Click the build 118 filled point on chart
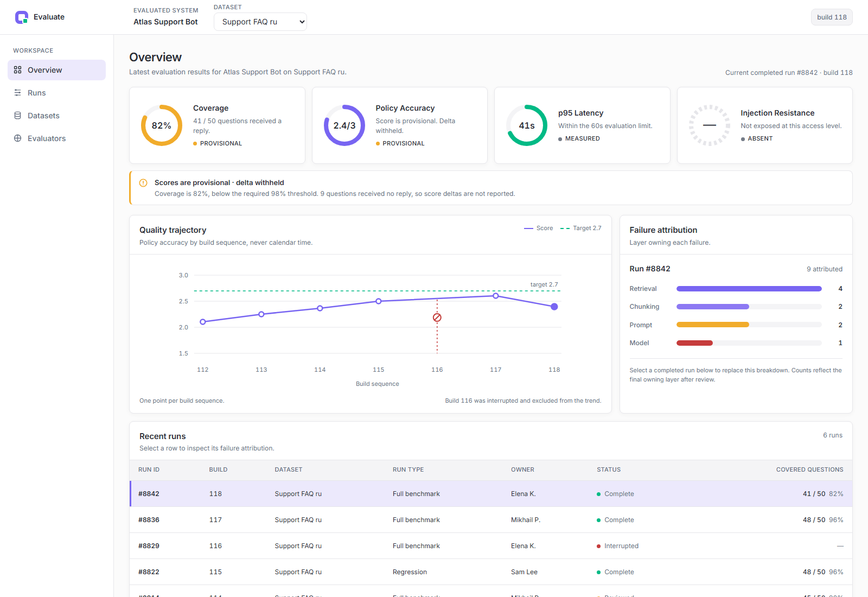Image resolution: width=868 pixels, height=597 pixels. [x=554, y=307]
